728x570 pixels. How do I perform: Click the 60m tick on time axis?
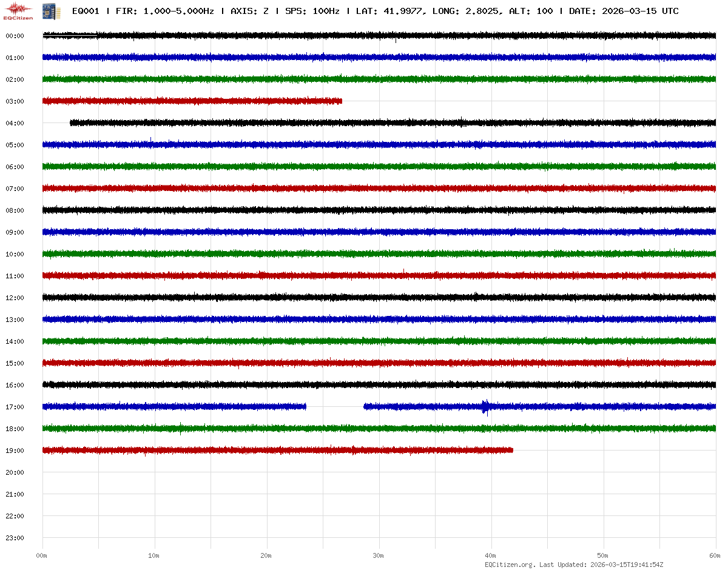coord(715,555)
